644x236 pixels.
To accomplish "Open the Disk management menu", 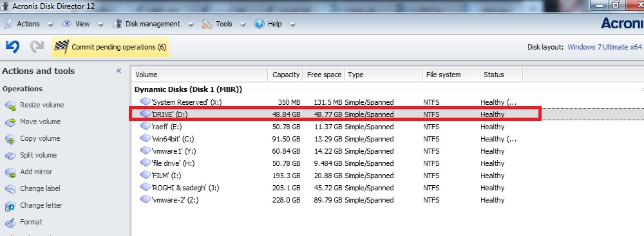I will click(153, 24).
